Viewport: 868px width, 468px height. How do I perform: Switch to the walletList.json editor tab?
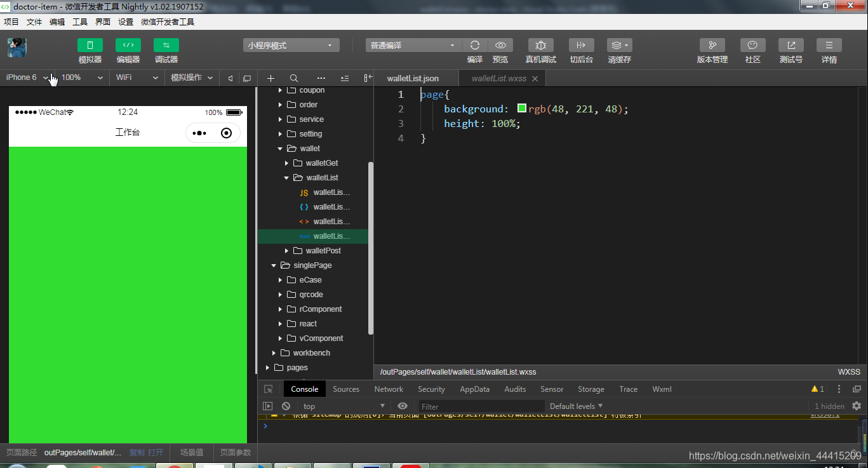tap(413, 78)
